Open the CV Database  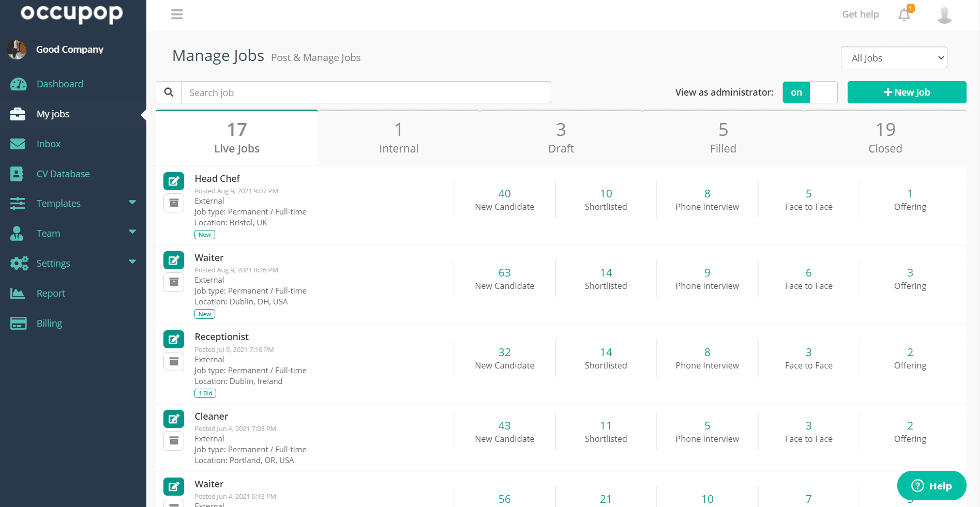tap(63, 174)
